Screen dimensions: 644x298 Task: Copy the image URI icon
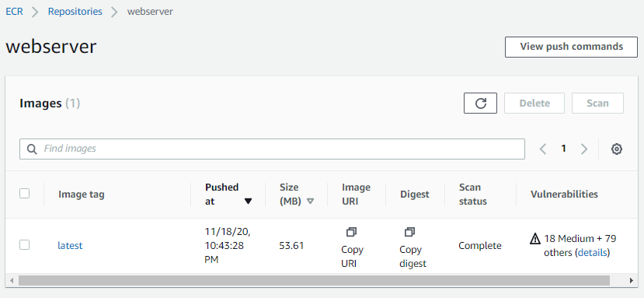(351, 232)
